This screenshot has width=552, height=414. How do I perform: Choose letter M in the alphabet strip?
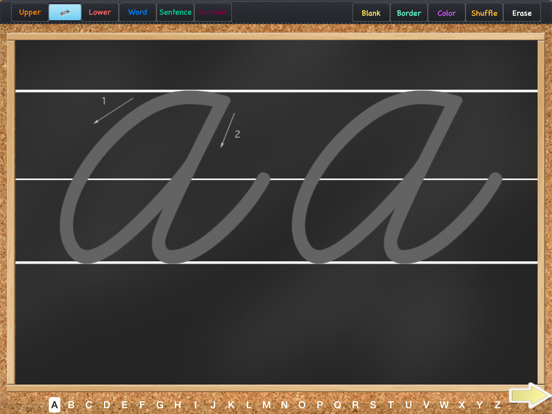[266, 405]
